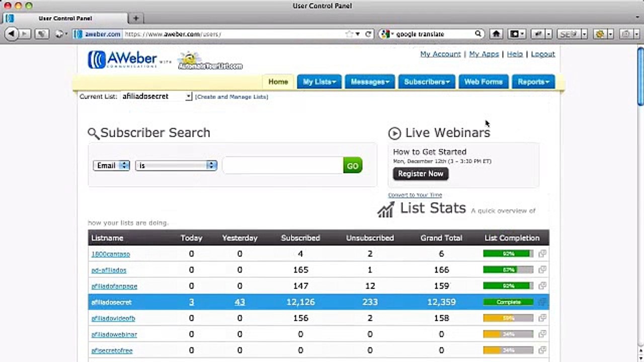Click the copy icon in the 1800cantaso row
The height and width of the screenshot is (362, 644).
[542, 254]
